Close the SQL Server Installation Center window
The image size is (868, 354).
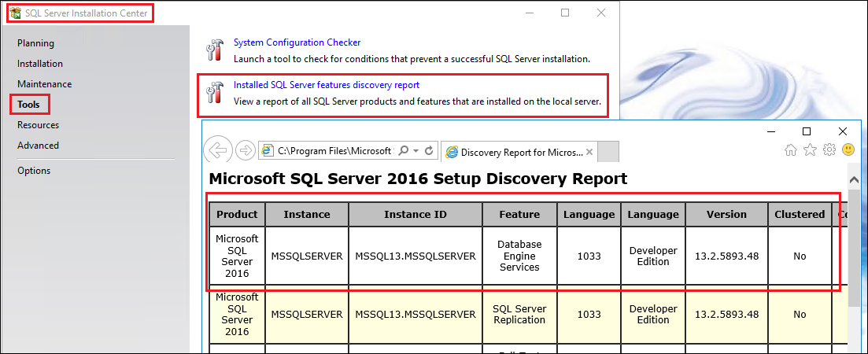pos(601,13)
